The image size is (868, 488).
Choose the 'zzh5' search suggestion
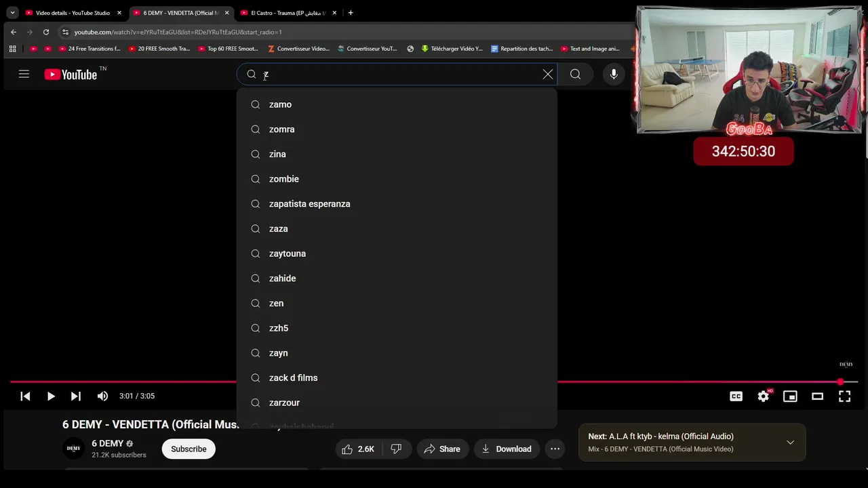coord(397,328)
